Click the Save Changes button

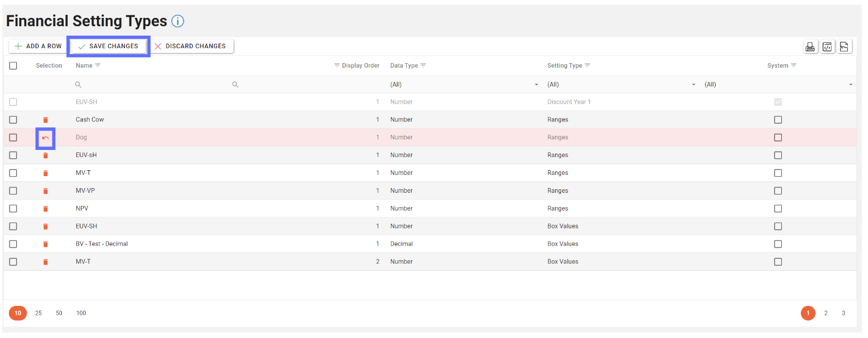click(108, 46)
